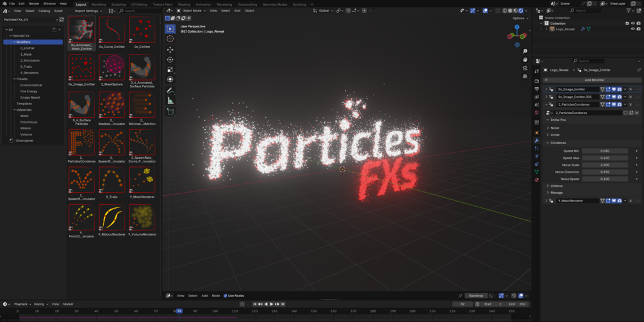This screenshot has height=322, width=644.
Task: Open the Object Data properties tab
Action: point(537,172)
